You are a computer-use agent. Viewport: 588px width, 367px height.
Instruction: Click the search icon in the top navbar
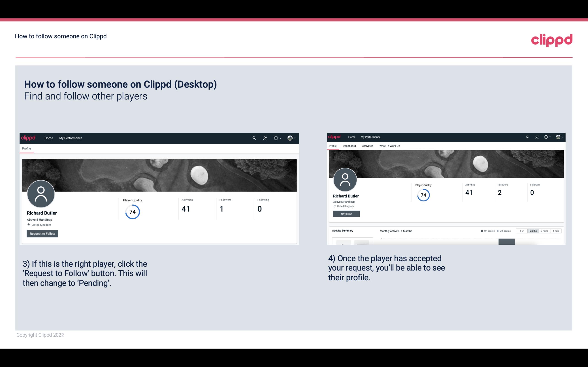(253, 138)
